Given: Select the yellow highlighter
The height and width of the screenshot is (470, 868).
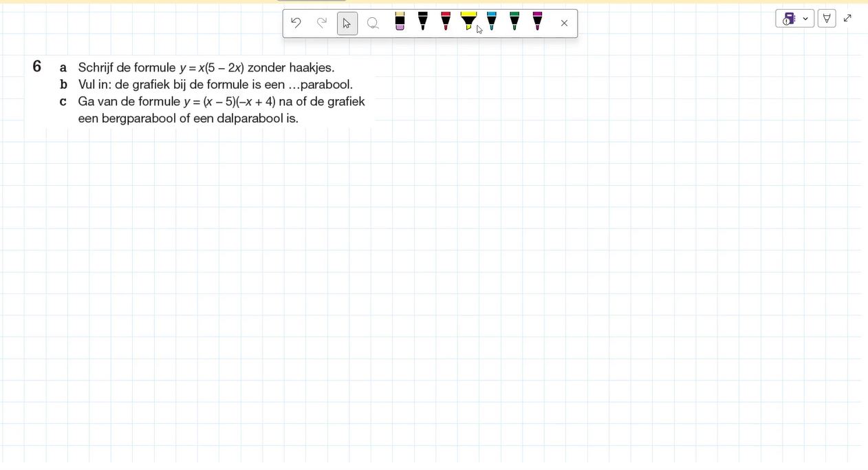Looking at the screenshot, I should click(x=468, y=21).
